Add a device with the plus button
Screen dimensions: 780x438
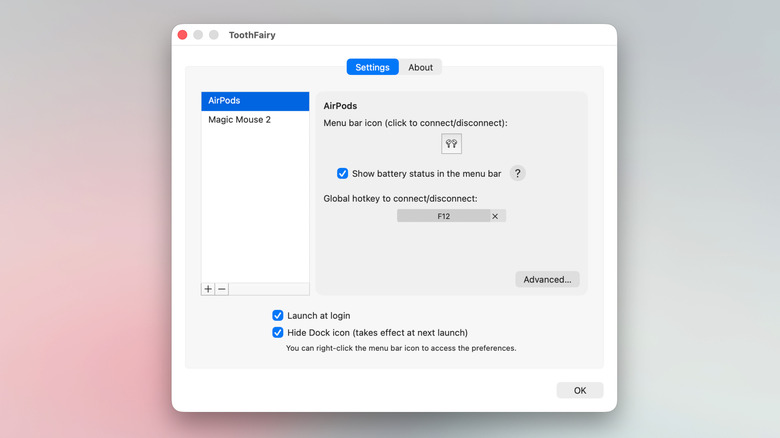(x=208, y=289)
